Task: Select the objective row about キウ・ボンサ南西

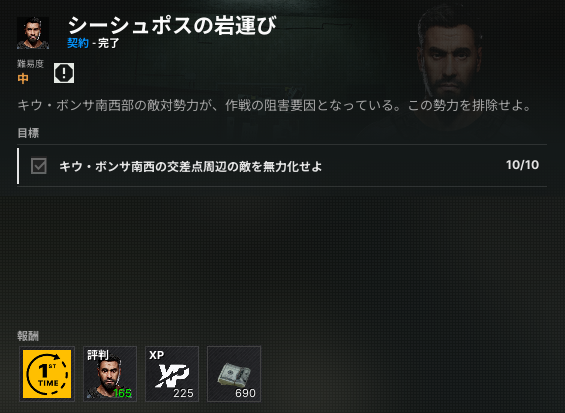Action: [x=282, y=166]
